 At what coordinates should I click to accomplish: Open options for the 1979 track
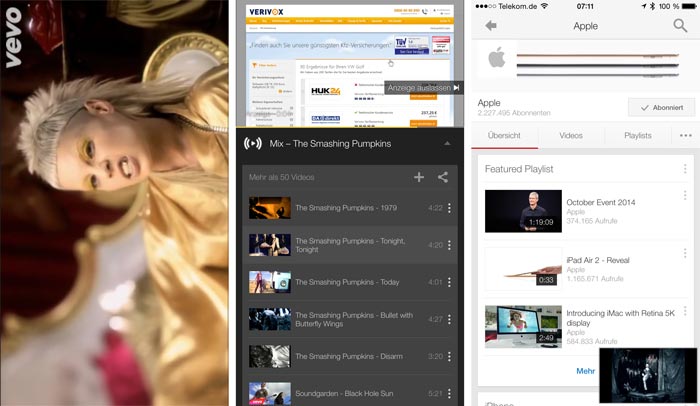(449, 208)
